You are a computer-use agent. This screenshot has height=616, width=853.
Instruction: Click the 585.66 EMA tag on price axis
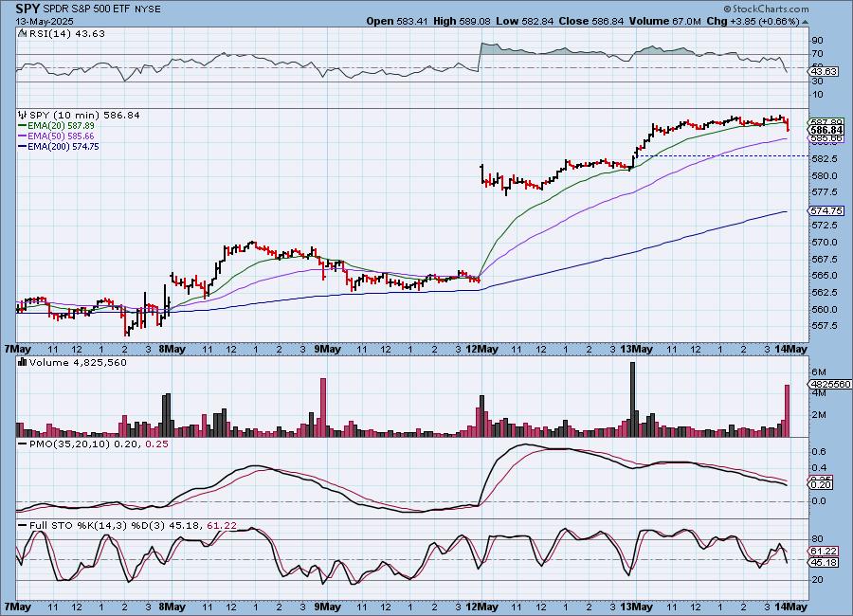826,138
